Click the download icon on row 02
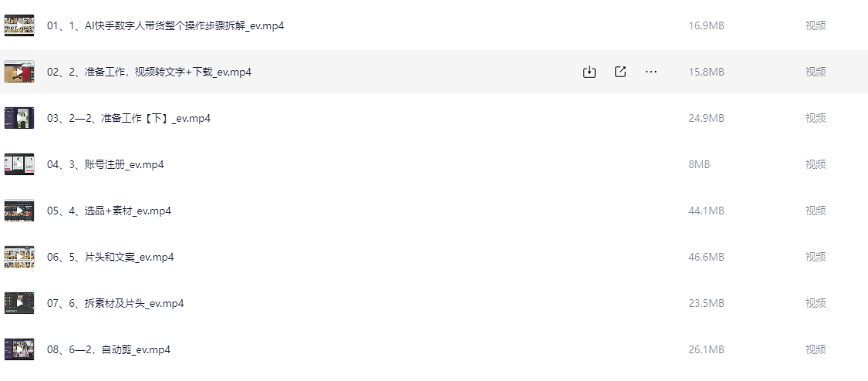868x381 pixels. point(589,72)
